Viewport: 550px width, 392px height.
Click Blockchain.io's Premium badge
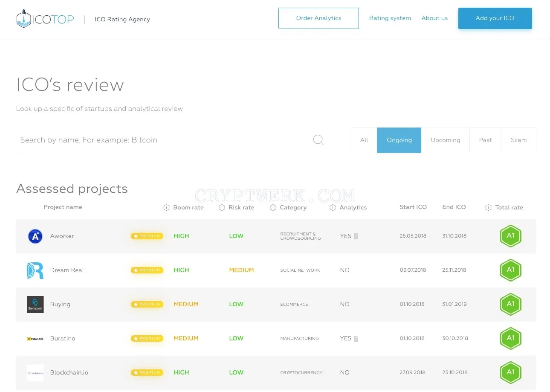click(x=147, y=372)
